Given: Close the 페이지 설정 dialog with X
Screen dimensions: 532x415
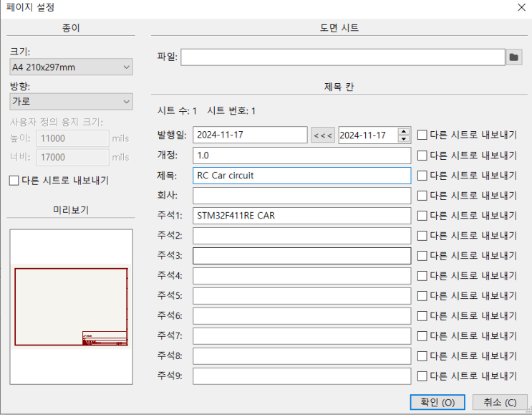Looking at the screenshot, I should 521,7.
